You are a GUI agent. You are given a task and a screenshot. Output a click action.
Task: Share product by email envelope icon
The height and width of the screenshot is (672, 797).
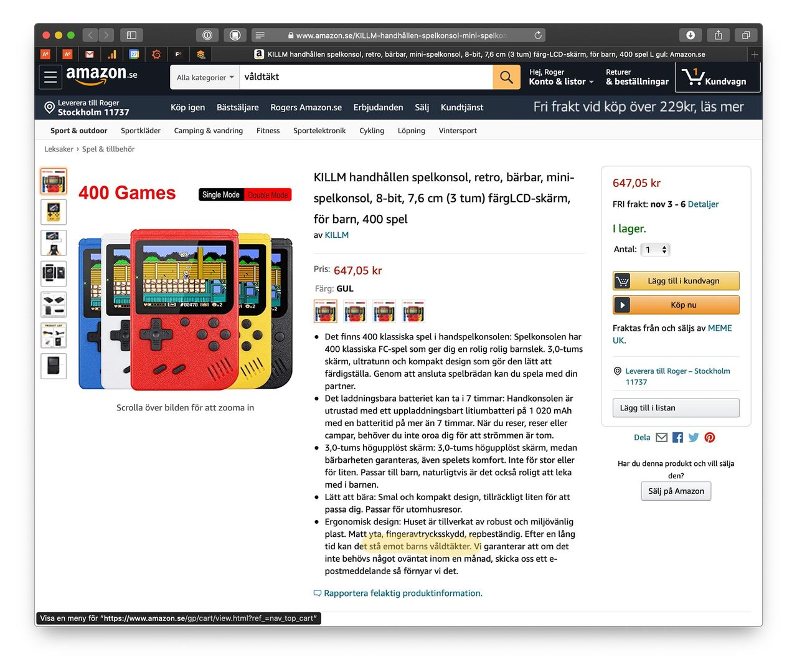click(x=662, y=437)
